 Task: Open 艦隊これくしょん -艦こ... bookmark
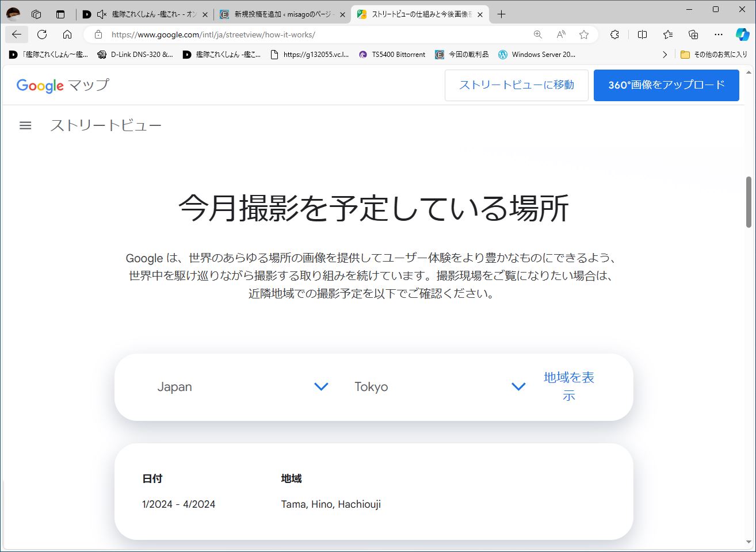[x=222, y=55]
